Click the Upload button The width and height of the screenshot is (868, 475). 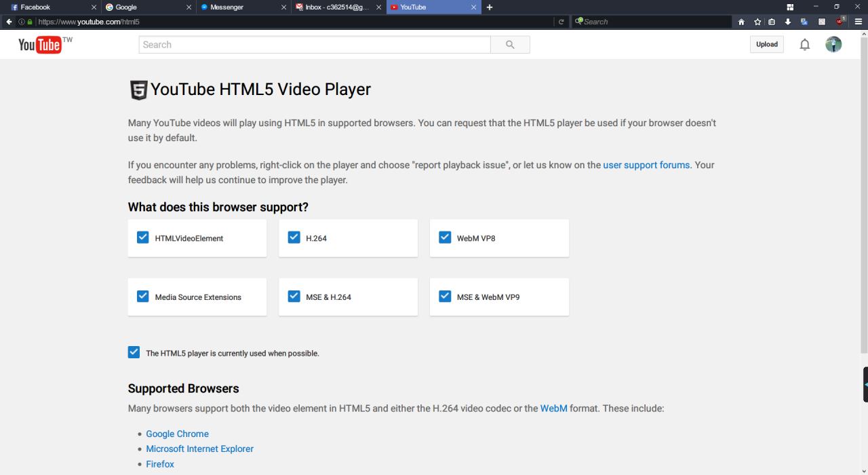pos(767,45)
